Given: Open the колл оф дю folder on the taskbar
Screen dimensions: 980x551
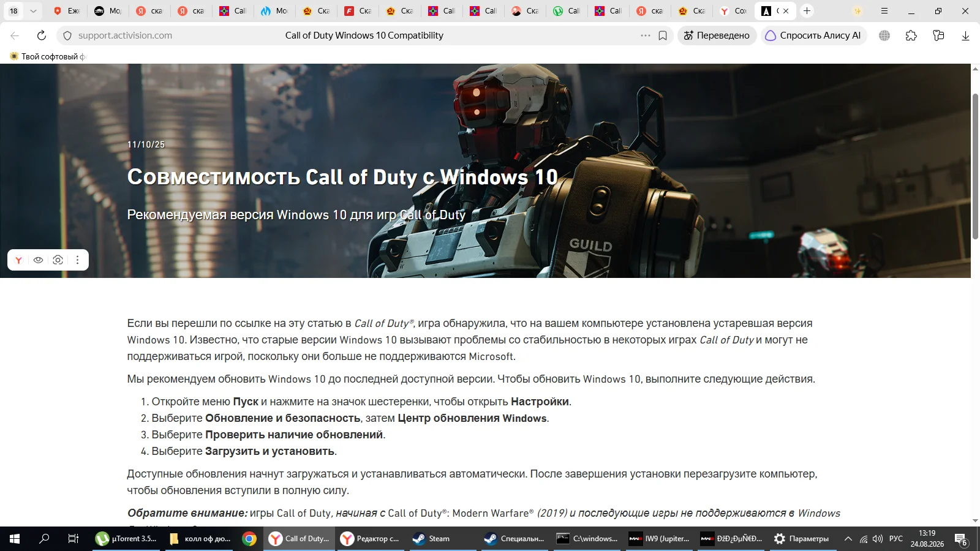Looking at the screenshot, I should coord(199,539).
